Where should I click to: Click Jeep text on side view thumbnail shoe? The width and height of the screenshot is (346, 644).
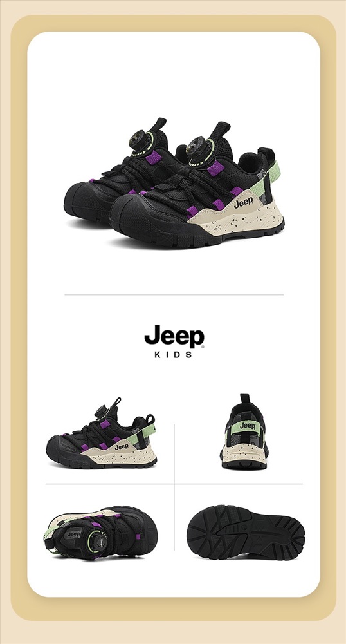click(122, 446)
